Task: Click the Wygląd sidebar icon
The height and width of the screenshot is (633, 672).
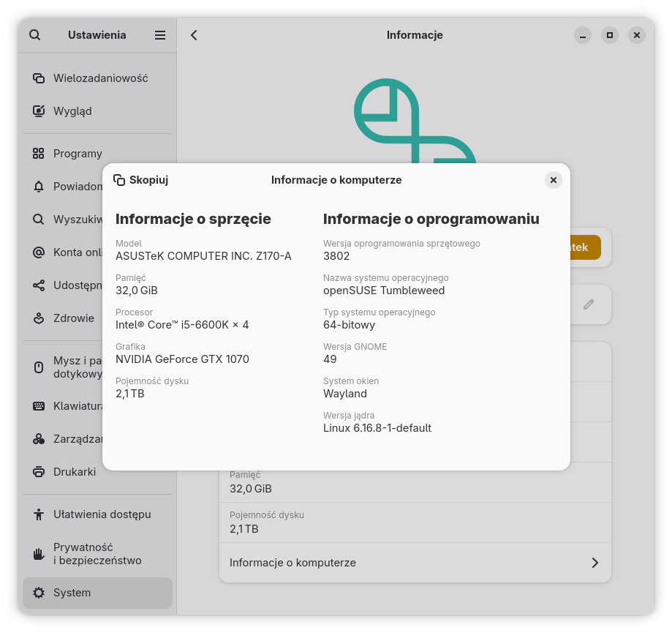Action: tap(39, 111)
